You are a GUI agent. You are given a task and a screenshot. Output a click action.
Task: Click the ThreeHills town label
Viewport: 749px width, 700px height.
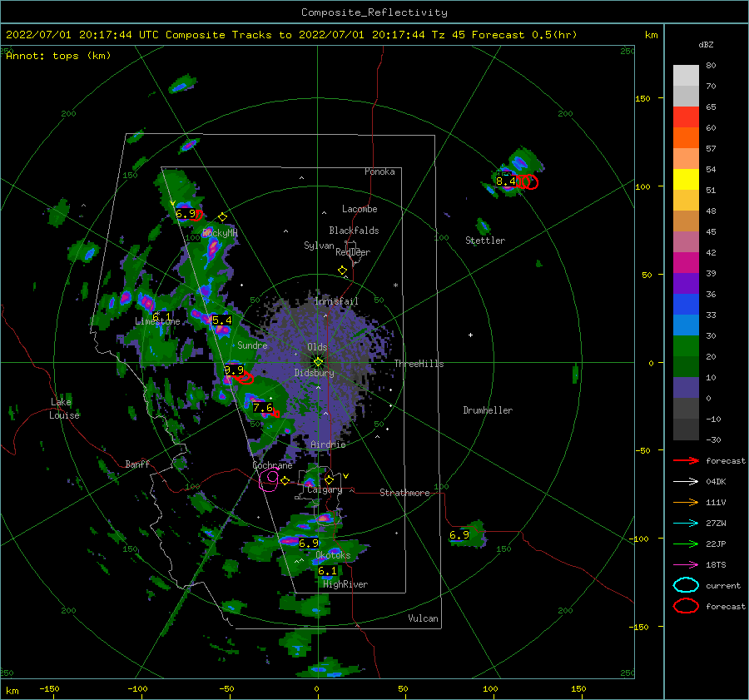(x=419, y=364)
